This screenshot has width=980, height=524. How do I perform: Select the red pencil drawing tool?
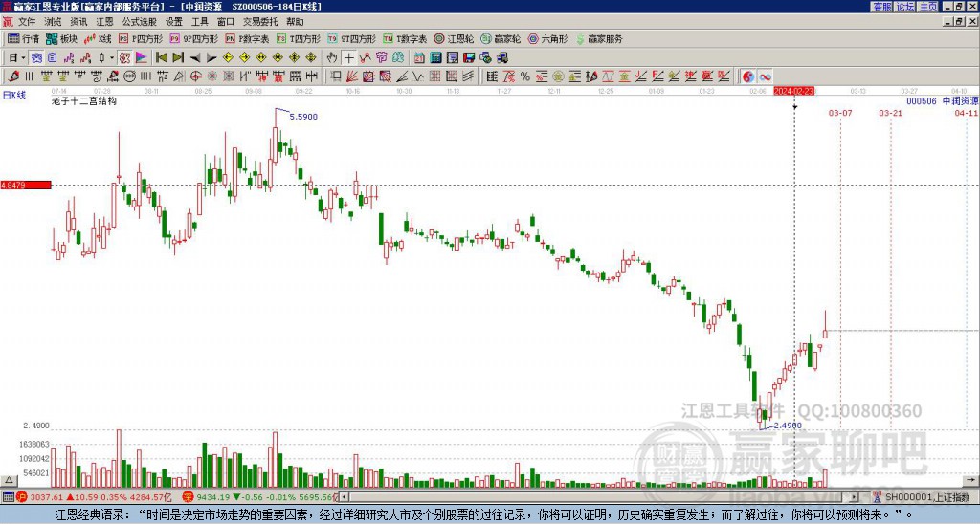point(13,76)
